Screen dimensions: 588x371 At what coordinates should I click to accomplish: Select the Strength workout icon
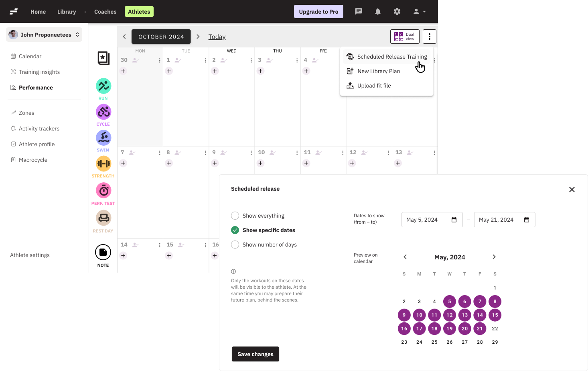(103, 163)
